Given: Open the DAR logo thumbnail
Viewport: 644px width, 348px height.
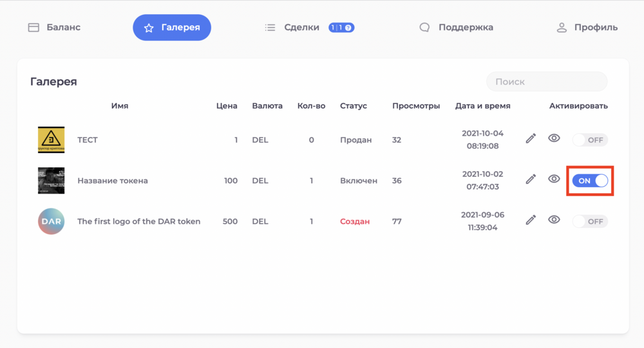Looking at the screenshot, I should point(52,221).
